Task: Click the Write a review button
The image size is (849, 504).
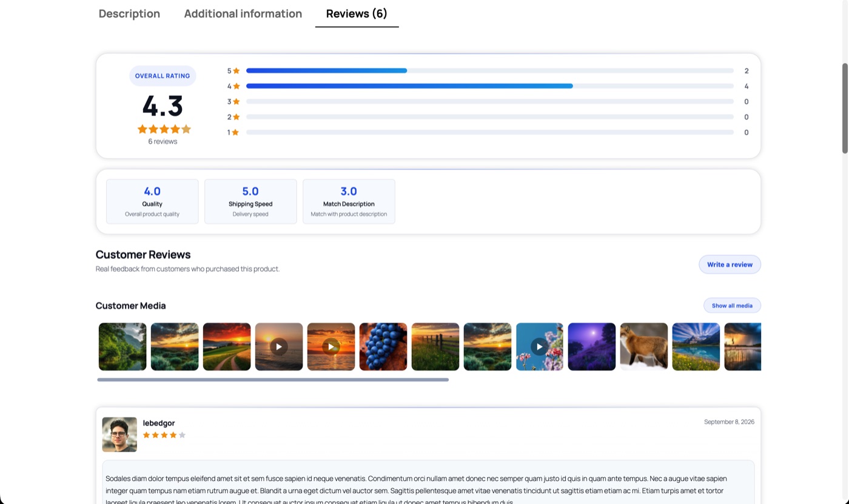Action: click(x=730, y=264)
